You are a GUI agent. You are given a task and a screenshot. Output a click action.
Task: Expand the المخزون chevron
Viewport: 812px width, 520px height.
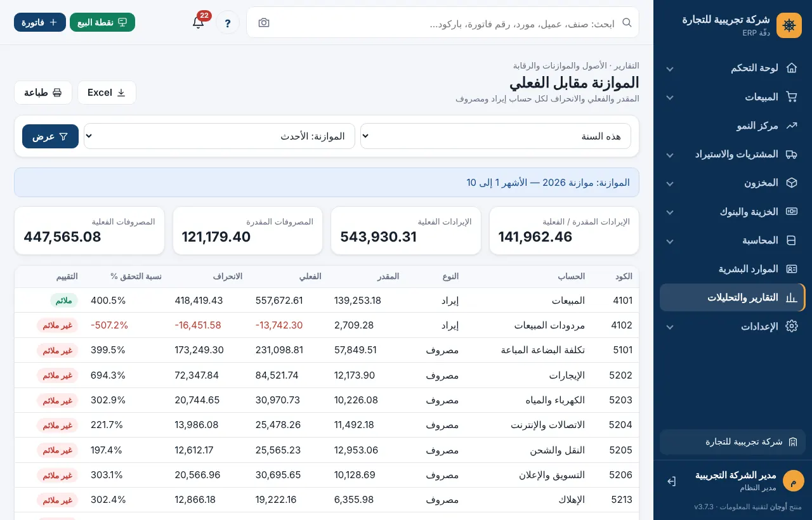point(670,183)
